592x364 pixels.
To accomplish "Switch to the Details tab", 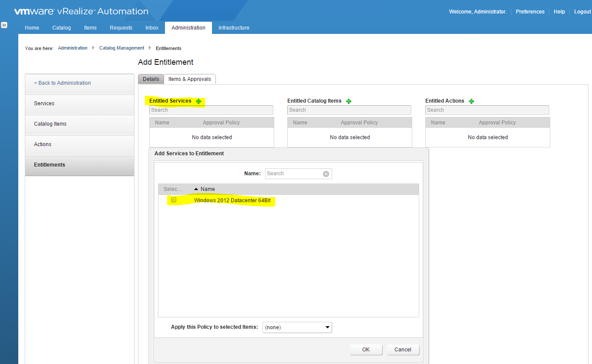I will [x=151, y=79].
